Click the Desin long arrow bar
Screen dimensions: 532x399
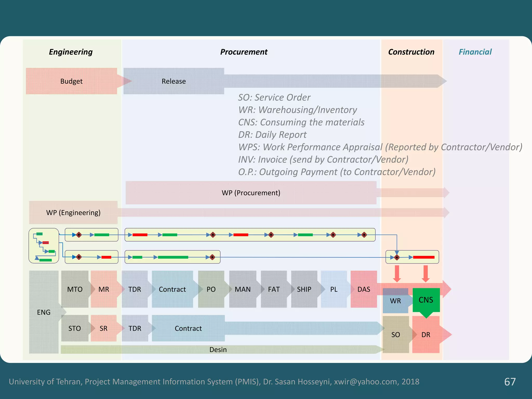(218, 350)
